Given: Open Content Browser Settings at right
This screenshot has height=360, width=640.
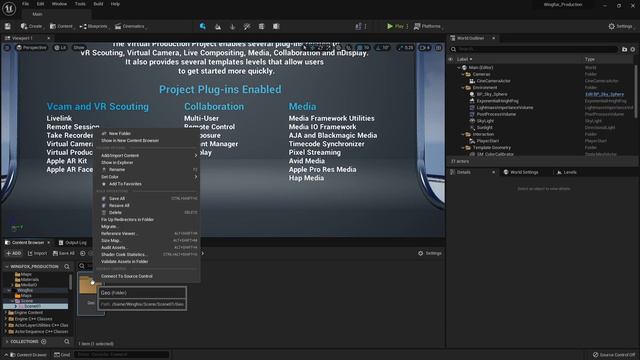Looking at the screenshot, I should tap(430, 253).
